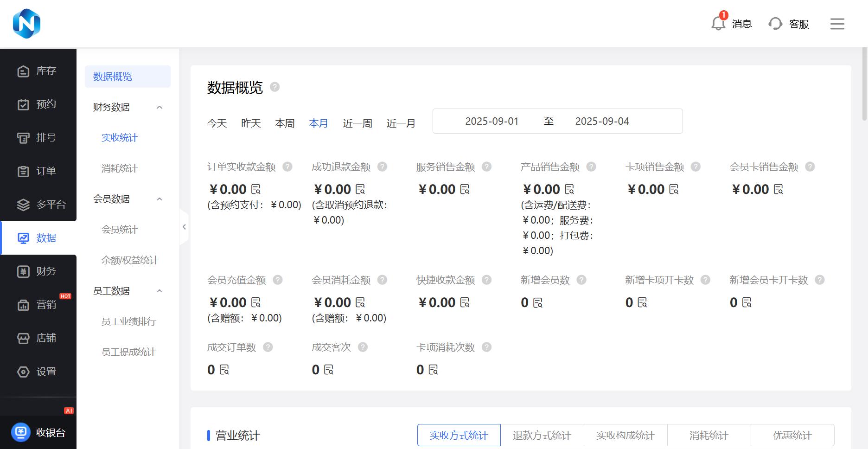Viewport: 868px width, 449px height.
Task: Click the page vertical scrollbar
Action: pyautogui.click(x=864, y=83)
